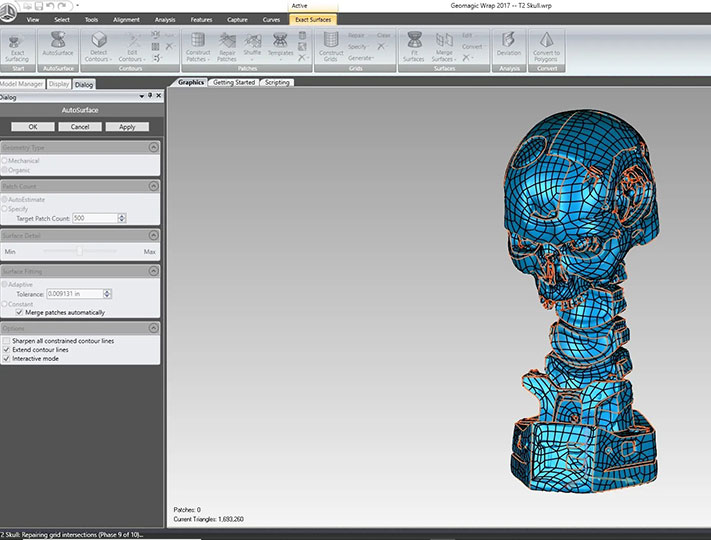This screenshot has height=540, width=711.
Task: Click the Surface Detail slider
Action: 80,251
